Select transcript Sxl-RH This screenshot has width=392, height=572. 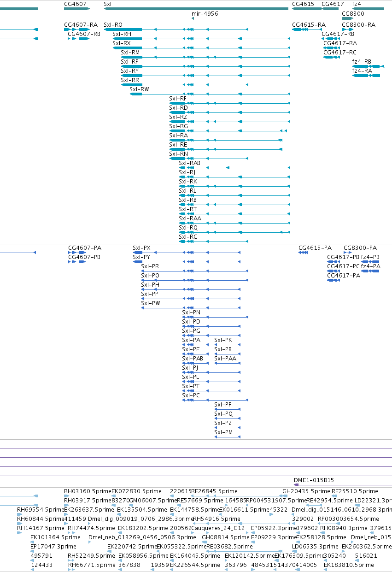point(122,34)
